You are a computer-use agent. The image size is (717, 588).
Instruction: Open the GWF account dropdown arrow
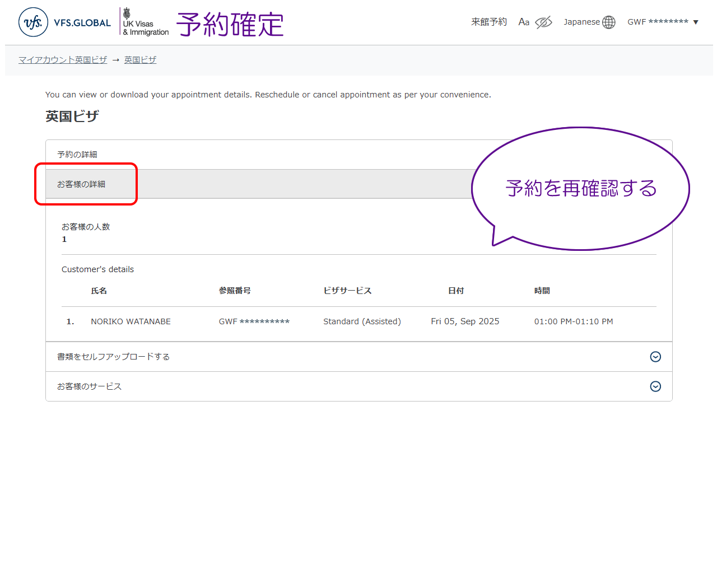pos(696,22)
